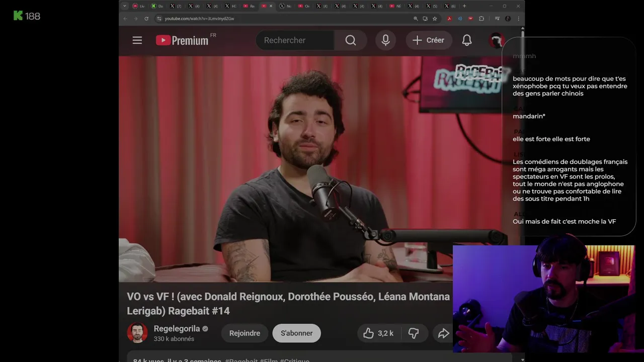Like the video with thumbs up
The height and width of the screenshot is (362, 644).
click(x=369, y=333)
